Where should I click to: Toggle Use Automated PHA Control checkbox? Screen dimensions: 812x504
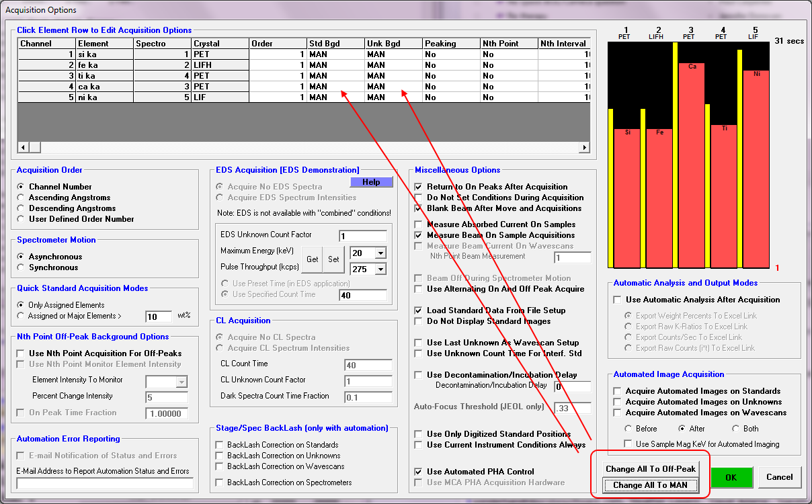pos(419,472)
